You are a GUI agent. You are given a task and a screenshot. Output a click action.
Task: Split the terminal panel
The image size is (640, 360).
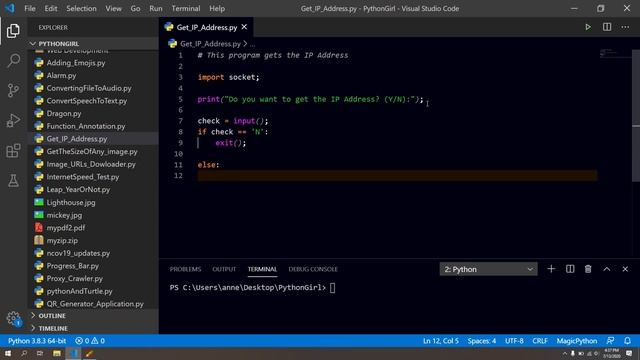tap(570, 269)
